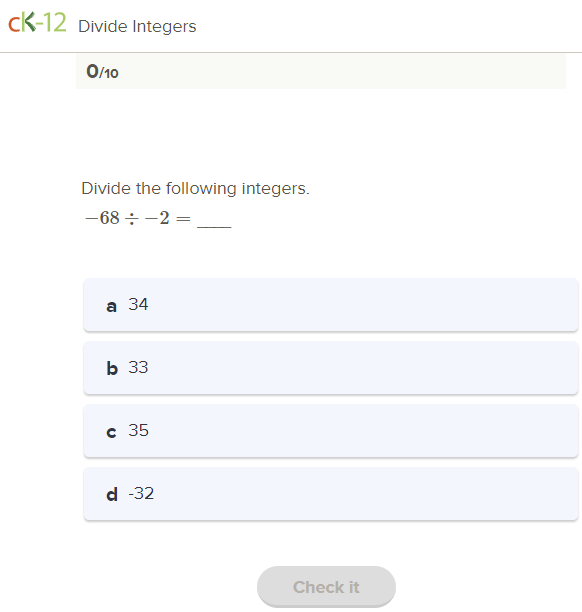
Task: Choose the answer value 34
Action: (x=138, y=304)
